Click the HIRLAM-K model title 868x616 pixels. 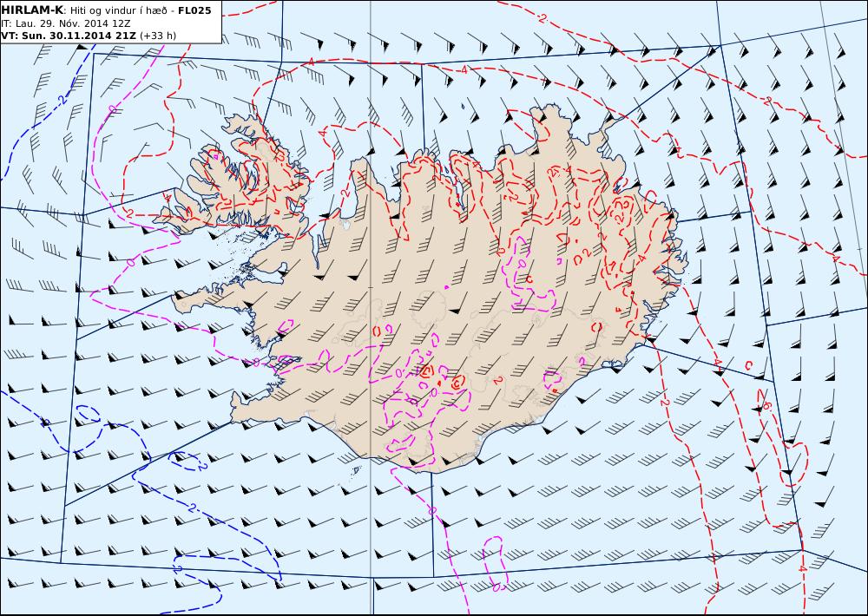(x=32, y=10)
